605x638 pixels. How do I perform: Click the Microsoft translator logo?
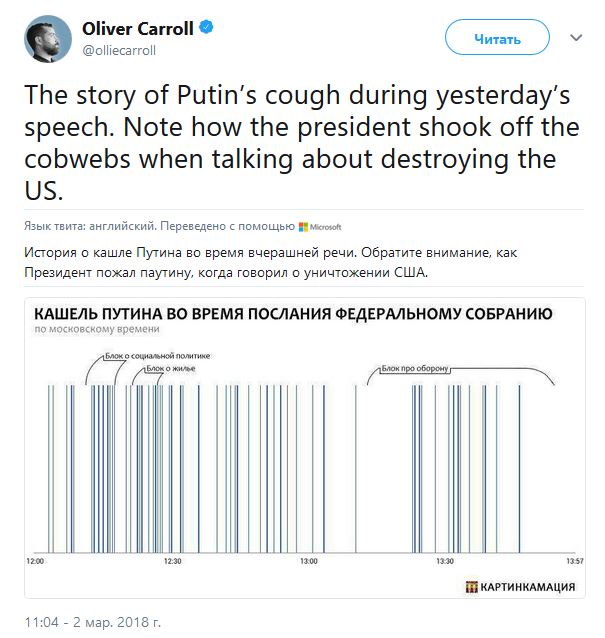tap(320, 227)
